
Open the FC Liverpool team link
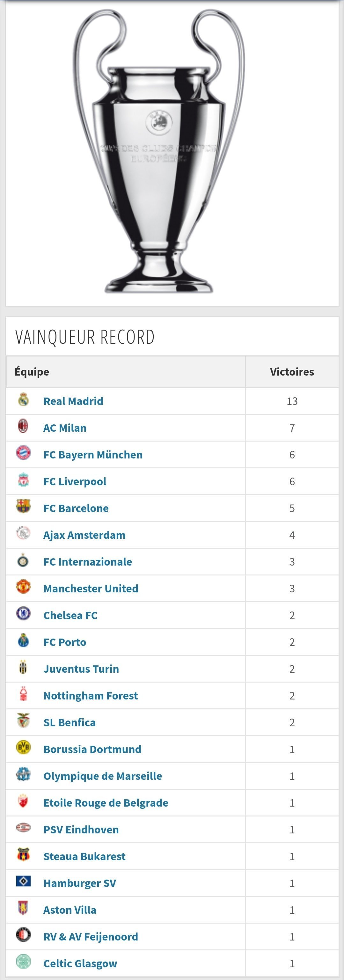75,482
